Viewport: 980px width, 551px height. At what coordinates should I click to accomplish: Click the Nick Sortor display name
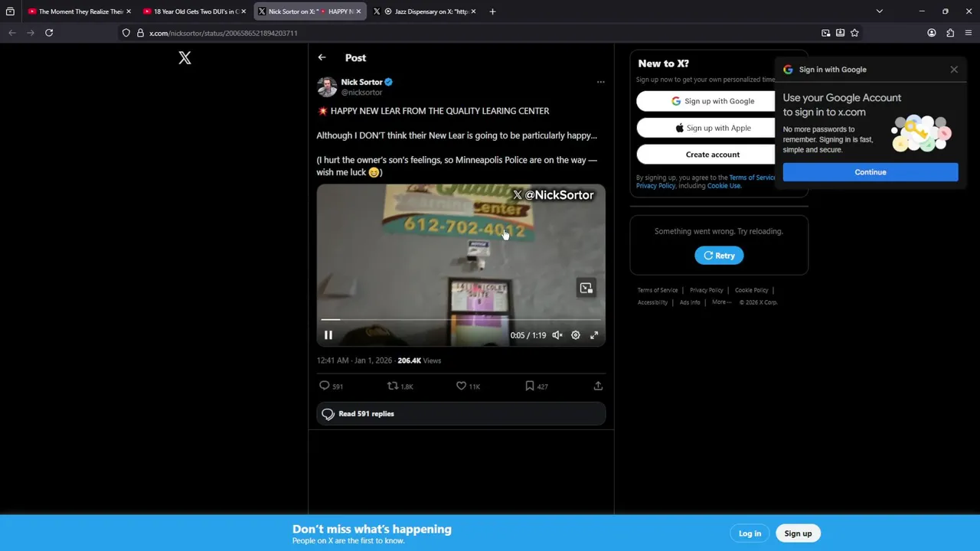(x=361, y=82)
